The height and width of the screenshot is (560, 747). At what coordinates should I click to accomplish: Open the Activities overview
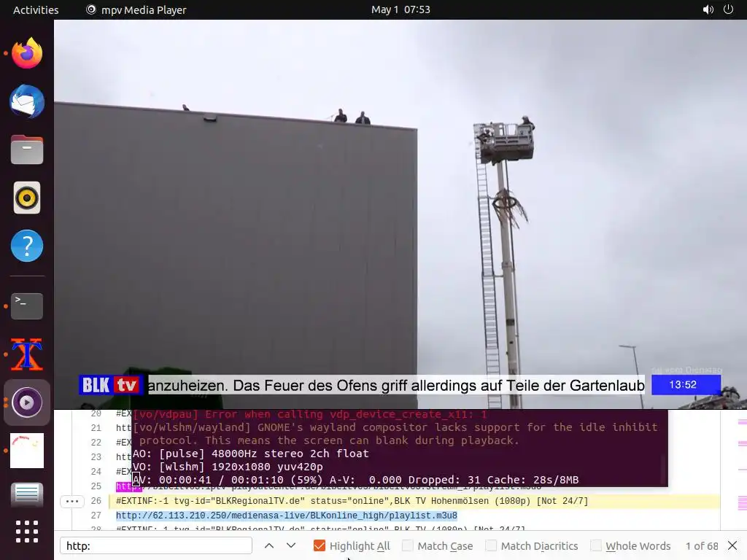(x=36, y=9)
